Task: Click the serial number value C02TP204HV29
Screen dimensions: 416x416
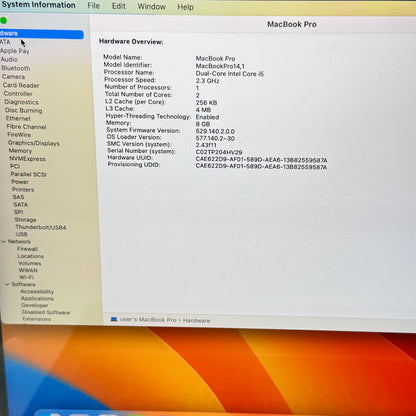Action: [x=219, y=152]
